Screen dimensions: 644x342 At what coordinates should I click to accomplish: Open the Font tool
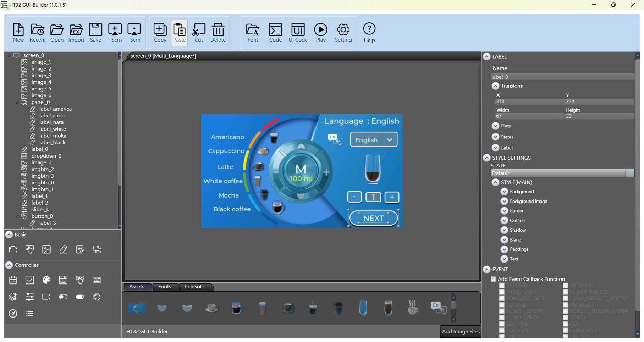tap(253, 33)
